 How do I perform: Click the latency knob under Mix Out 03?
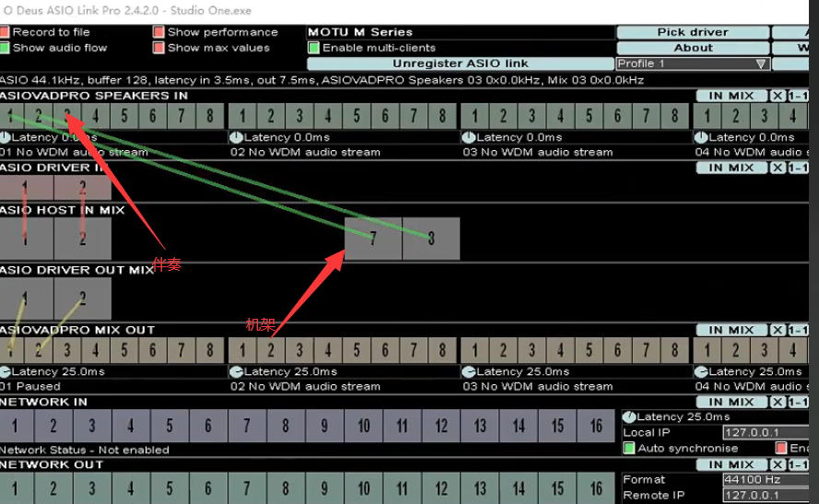(469, 371)
